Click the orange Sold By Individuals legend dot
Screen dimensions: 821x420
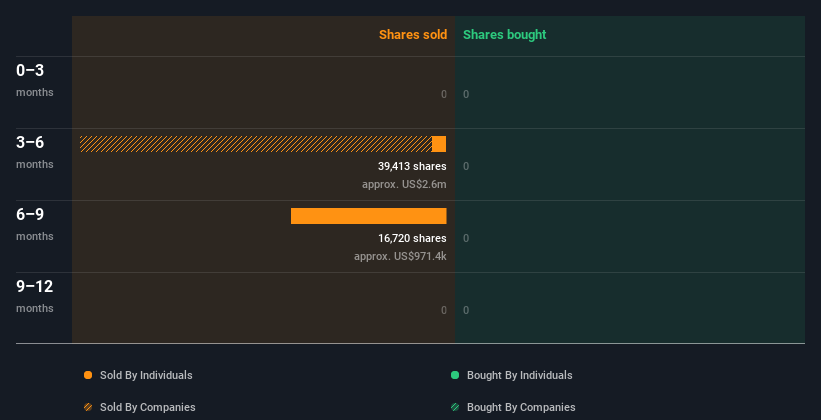pyautogui.click(x=88, y=375)
